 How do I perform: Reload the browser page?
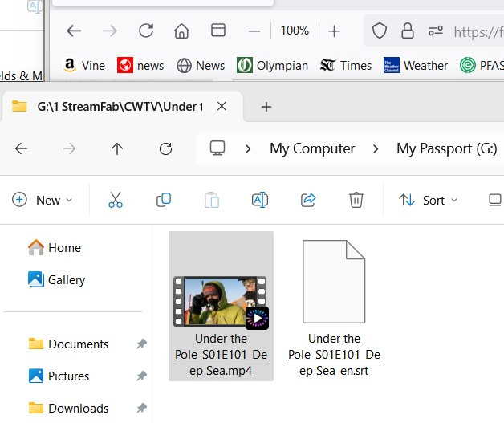[x=146, y=31]
